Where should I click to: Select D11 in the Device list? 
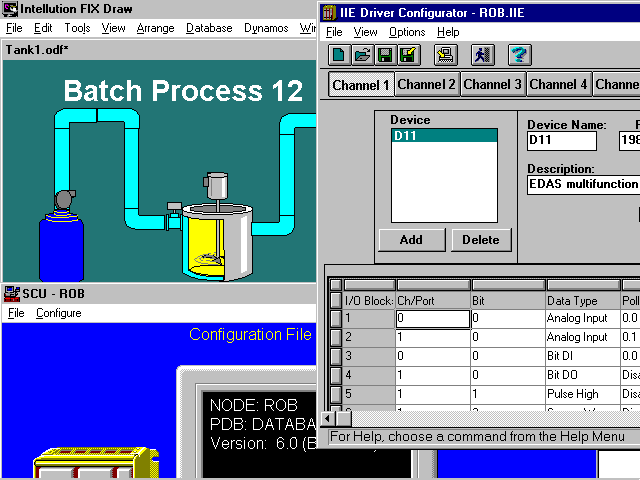click(x=444, y=136)
